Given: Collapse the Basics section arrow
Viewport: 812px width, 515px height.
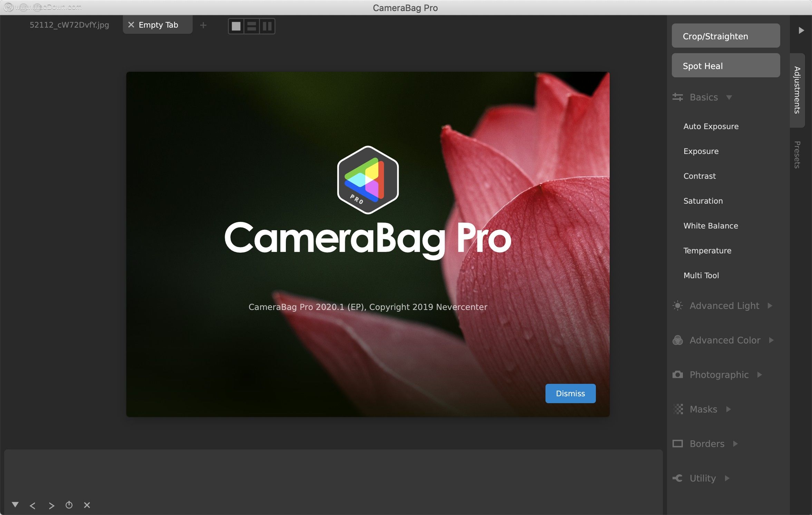Looking at the screenshot, I should (x=729, y=98).
